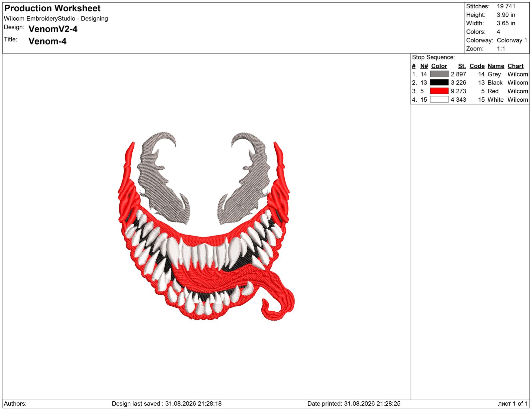Click the Venom embroidery design preview
Viewport: 532px width, 409px height.
pyautogui.click(x=206, y=226)
